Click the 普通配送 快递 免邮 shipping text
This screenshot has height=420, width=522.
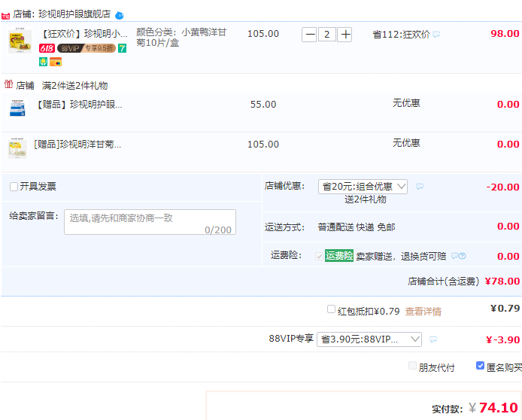click(x=357, y=227)
